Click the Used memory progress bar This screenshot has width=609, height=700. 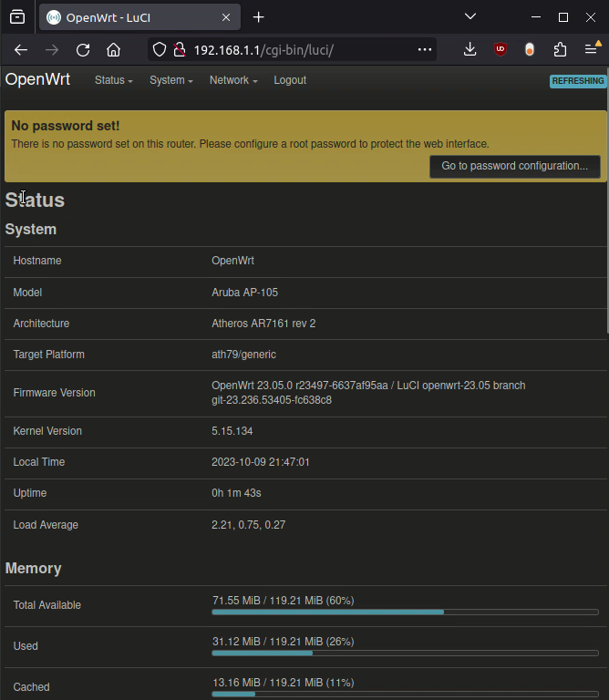click(x=405, y=654)
